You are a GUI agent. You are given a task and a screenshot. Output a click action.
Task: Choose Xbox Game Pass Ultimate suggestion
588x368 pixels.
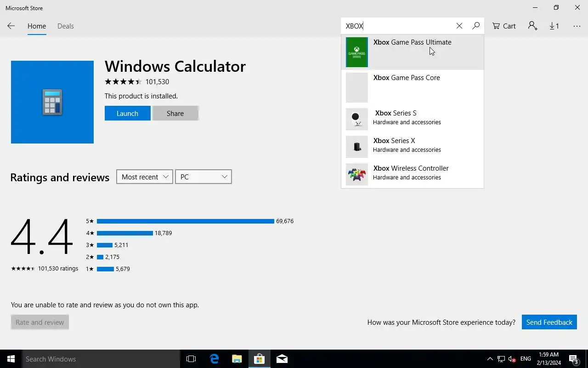(413, 52)
